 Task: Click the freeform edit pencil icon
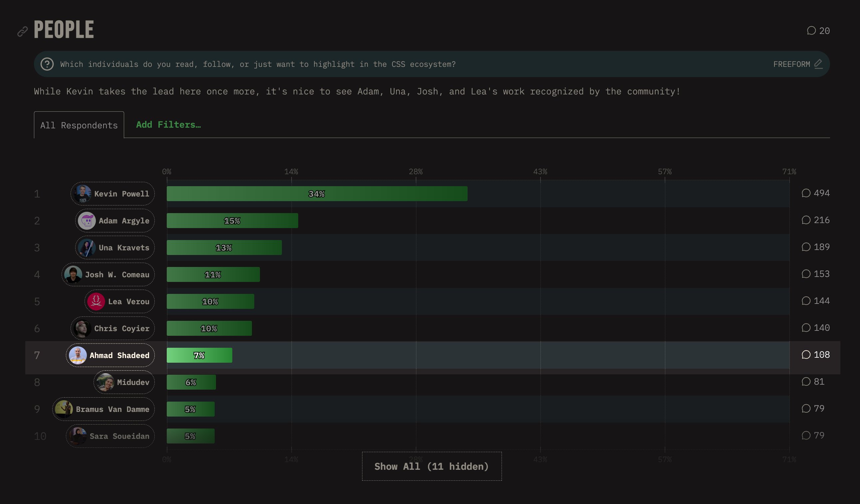click(818, 64)
